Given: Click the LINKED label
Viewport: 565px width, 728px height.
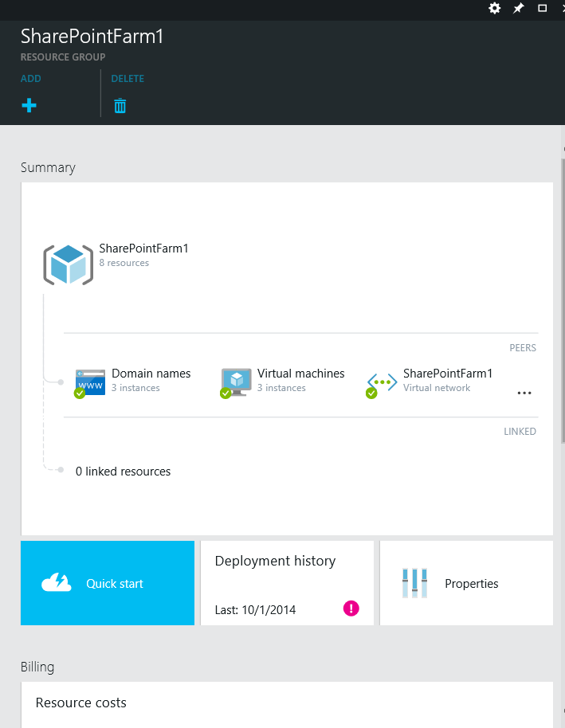Looking at the screenshot, I should point(520,432).
